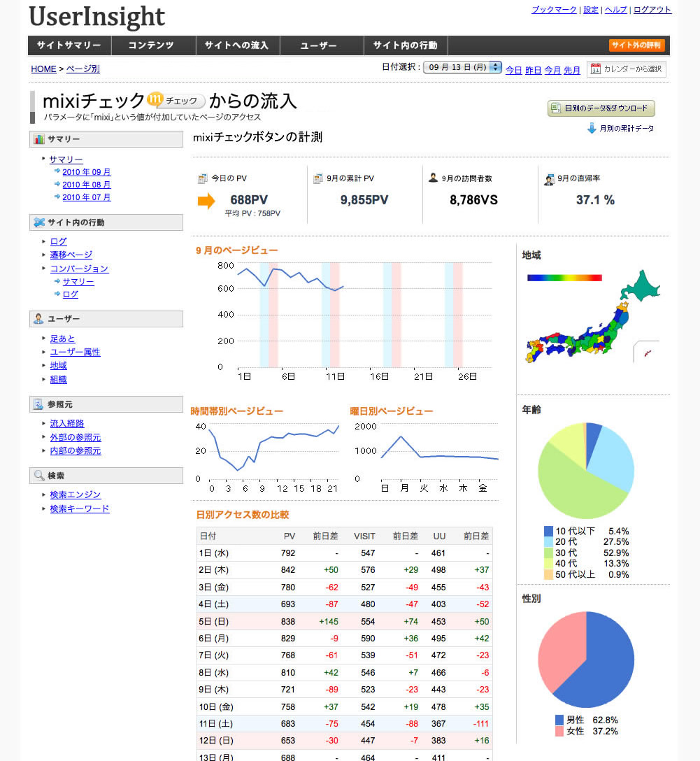Select the 今日 date shortcut

514,70
